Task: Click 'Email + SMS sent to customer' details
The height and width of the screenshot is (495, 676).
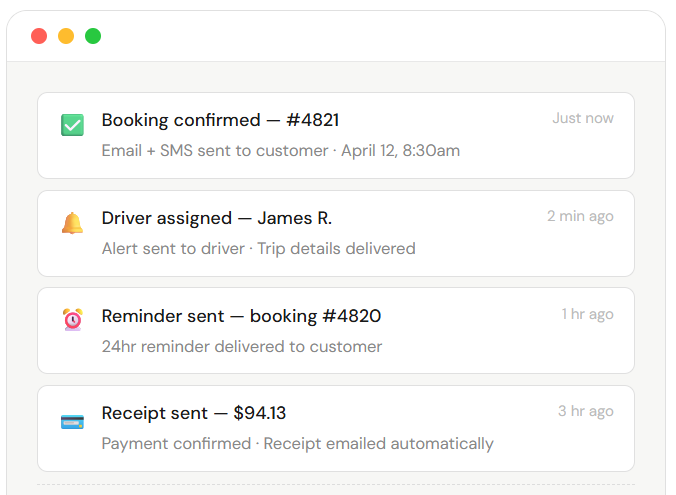Action: (215, 151)
